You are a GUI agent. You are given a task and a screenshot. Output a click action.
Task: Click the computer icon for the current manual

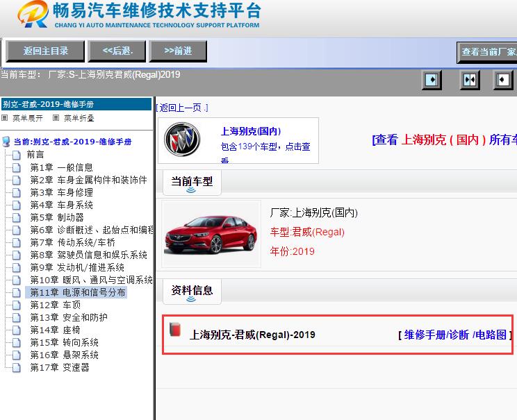[x=6, y=142]
